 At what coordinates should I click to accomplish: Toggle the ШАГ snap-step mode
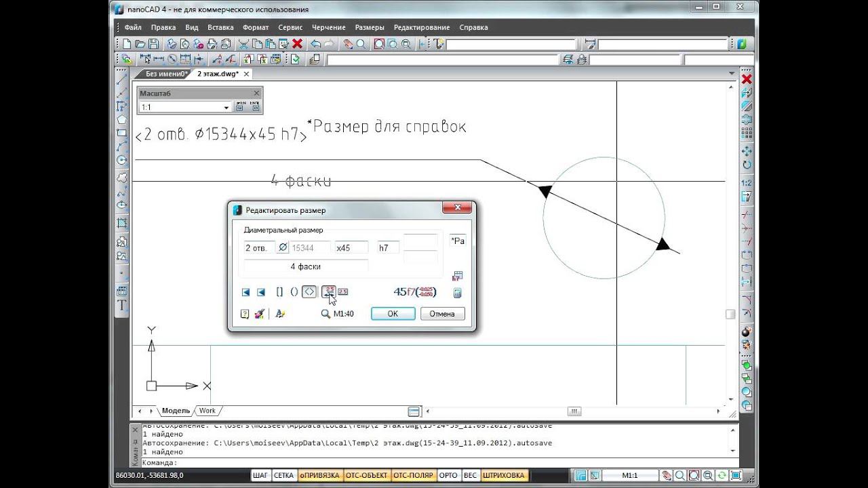point(261,476)
